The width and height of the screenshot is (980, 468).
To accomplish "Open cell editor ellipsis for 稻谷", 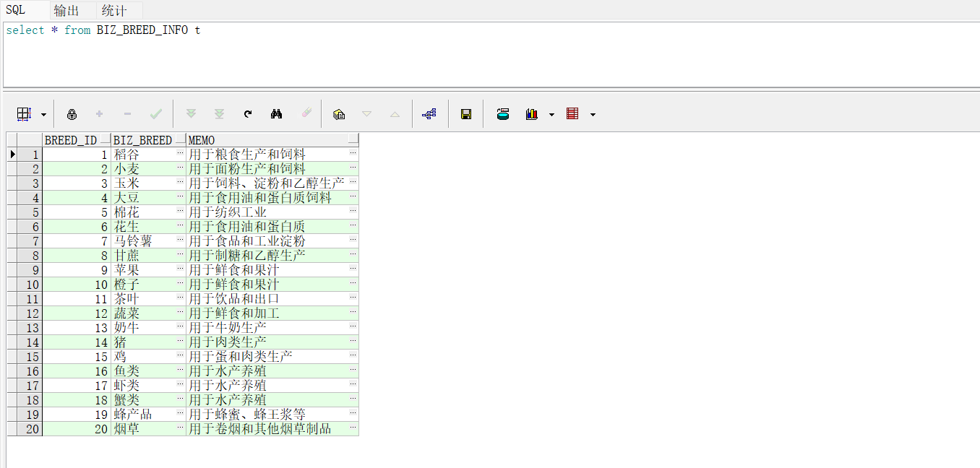I will pos(180,154).
